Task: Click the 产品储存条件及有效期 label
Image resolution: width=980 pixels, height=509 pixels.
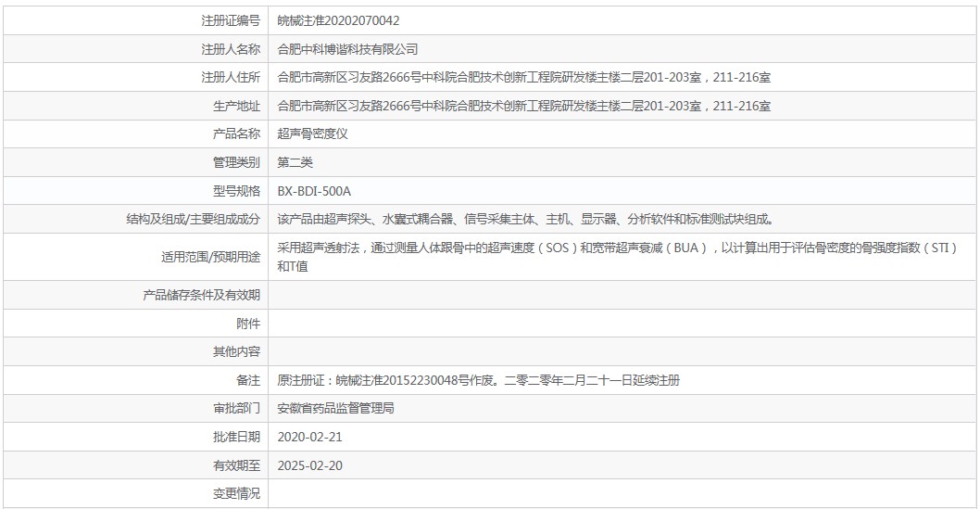Action: pos(201,295)
